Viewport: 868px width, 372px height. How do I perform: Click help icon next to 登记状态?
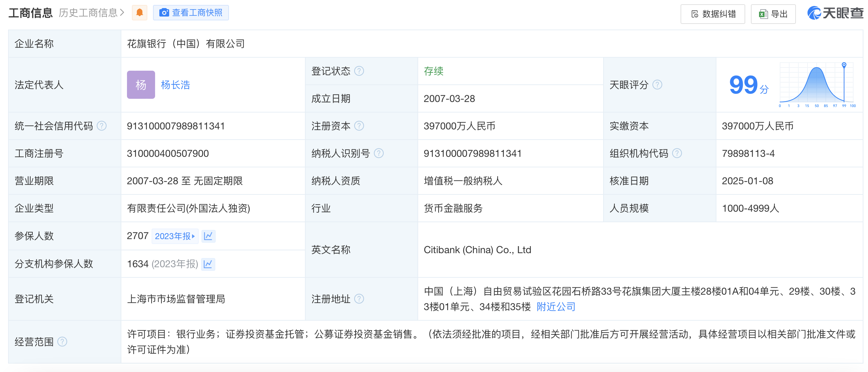[x=359, y=71]
